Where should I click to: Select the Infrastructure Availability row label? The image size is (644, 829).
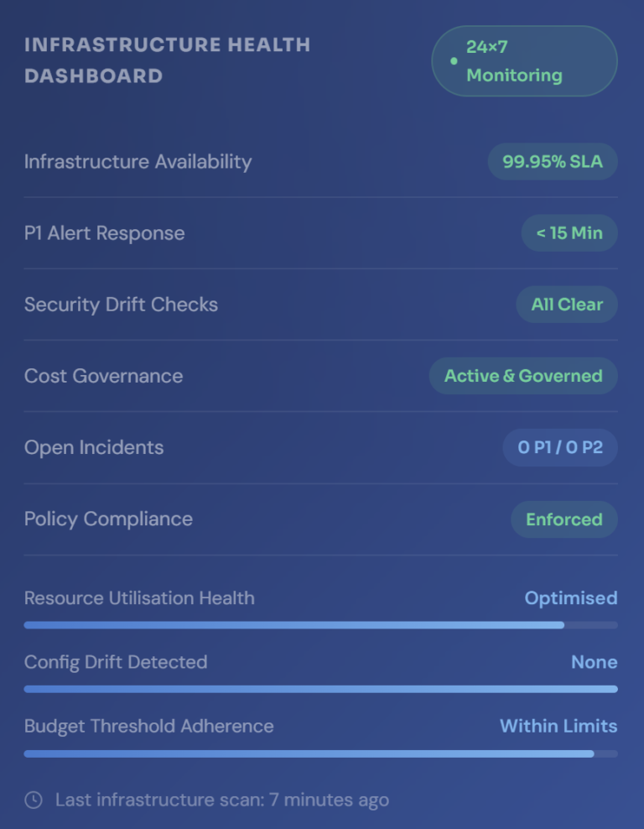pyautogui.click(x=138, y=162)
